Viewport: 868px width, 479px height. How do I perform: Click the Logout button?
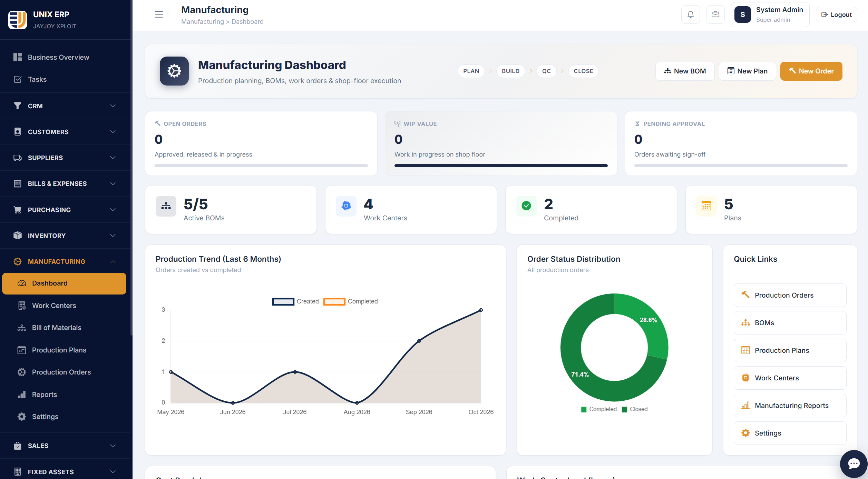(x=836, y=14)
